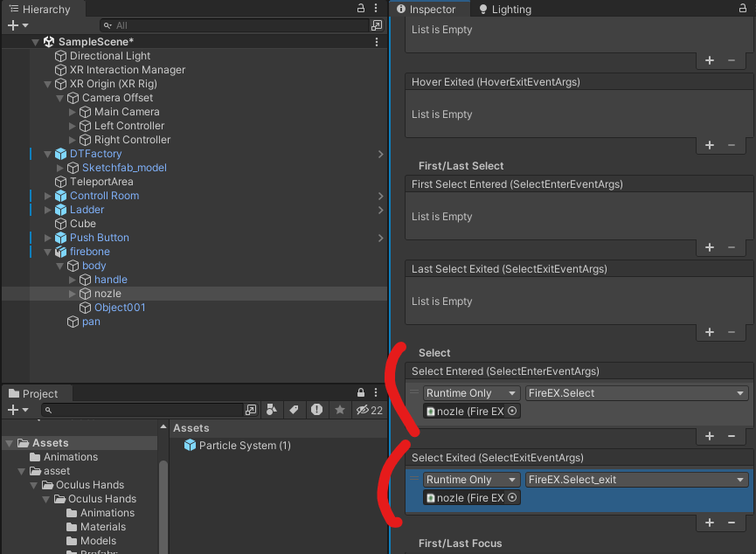This screenshot has height=554, width=756.
Task: Select handle object
Action: pos(110,280)
